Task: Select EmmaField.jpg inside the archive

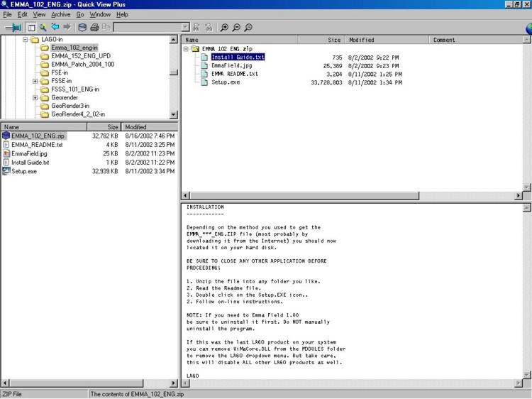Action: (231, 65)
